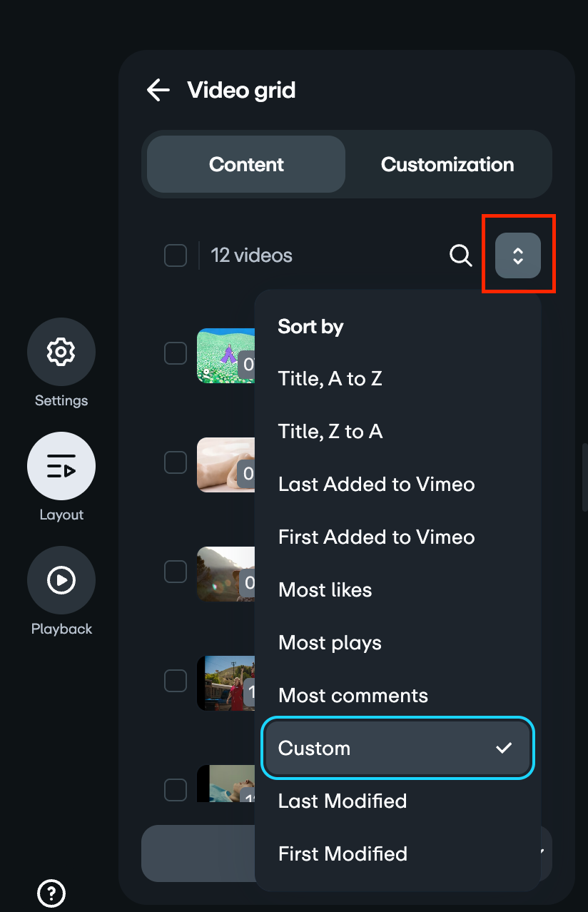Switch to the Content tab
The width and height of the screenshot is (588, 912).
point(246,164)
